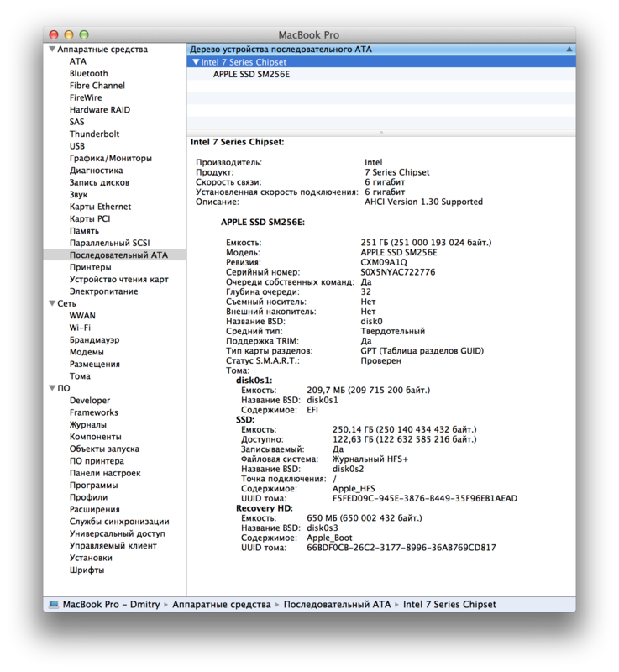Click Аппаратные средства in the path bar

pyautogui.click(x=222, y=604)
